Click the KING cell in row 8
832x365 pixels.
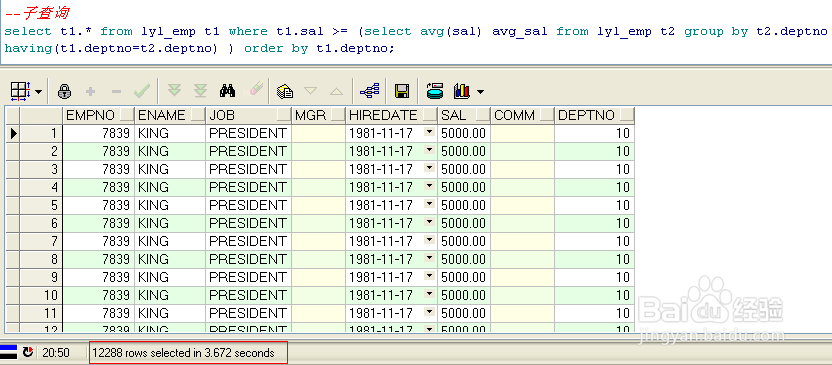pos(170,259)
